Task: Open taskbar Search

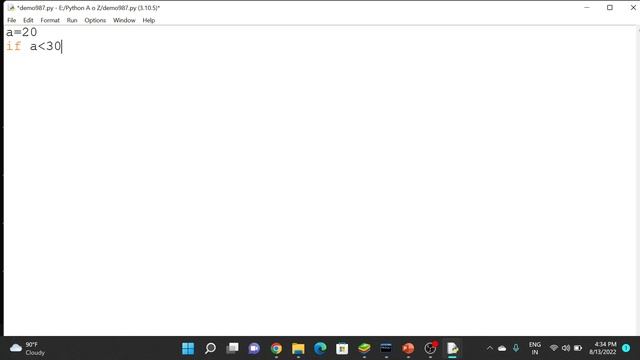Action: coord(210,348)
